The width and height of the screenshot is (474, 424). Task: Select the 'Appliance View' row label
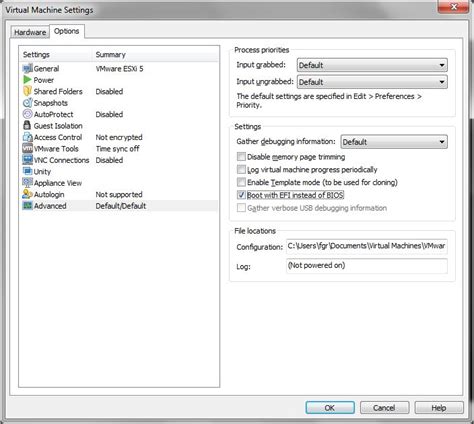(58, 183)
